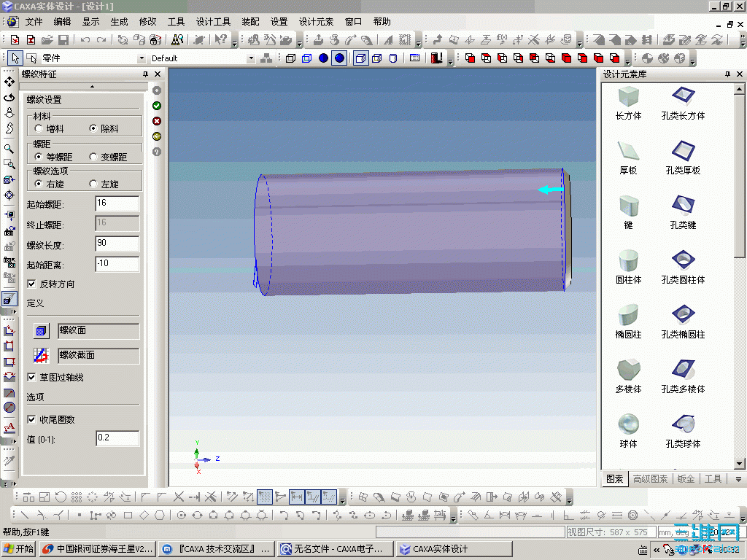
Task: Click the move/pan cross-arrows tool
Action: pyautogui.click(x=9, y=82)
